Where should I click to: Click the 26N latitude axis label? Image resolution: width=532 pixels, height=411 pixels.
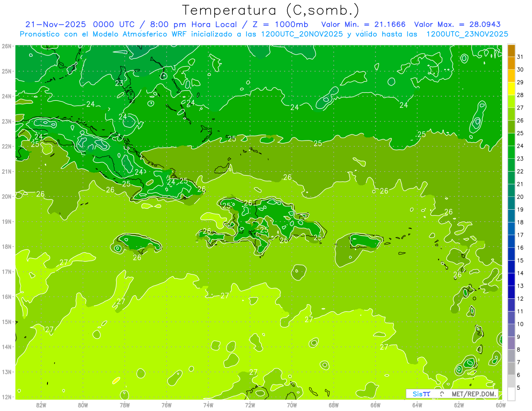click(x=6, y=46)
